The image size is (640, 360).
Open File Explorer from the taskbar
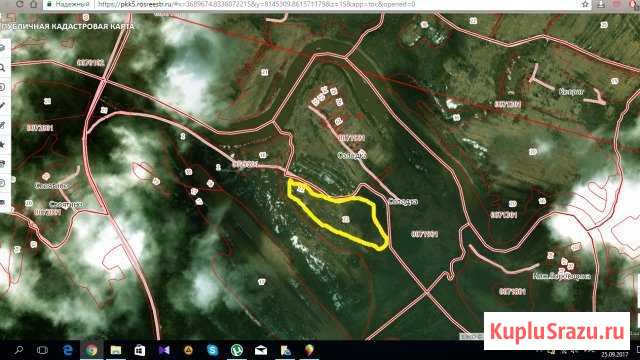coord(116,350)
